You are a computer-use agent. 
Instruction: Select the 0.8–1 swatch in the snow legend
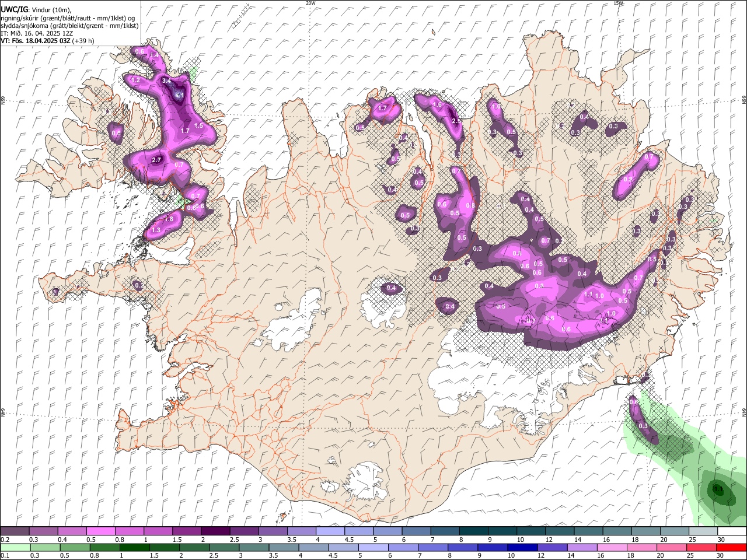(130, 531)
